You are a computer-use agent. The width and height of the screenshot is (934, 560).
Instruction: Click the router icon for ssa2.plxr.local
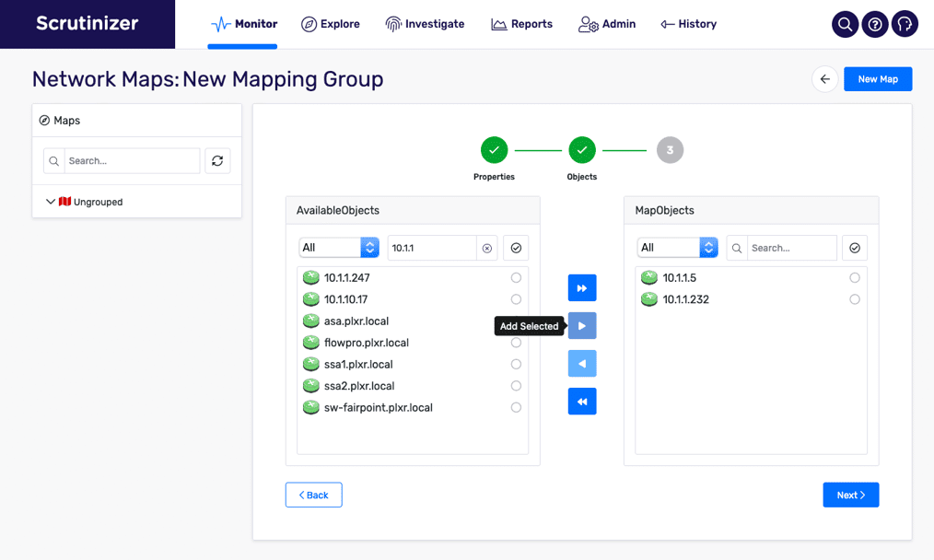click(311, 386)
